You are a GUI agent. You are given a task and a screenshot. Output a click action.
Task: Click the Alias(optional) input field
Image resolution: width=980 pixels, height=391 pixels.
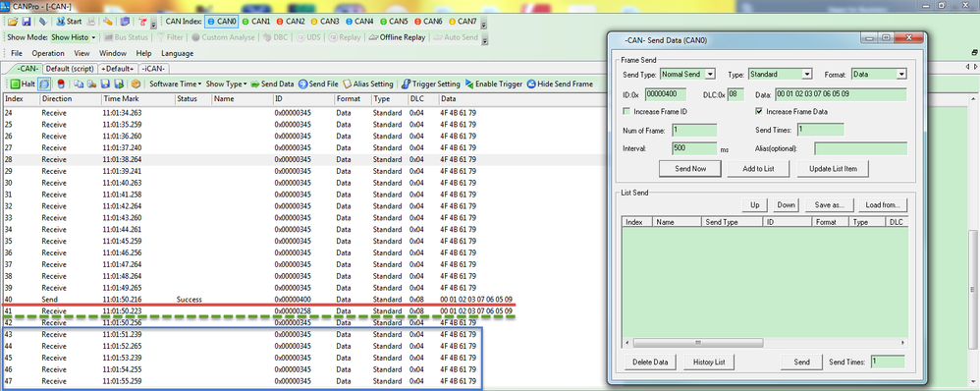[860, 149]
